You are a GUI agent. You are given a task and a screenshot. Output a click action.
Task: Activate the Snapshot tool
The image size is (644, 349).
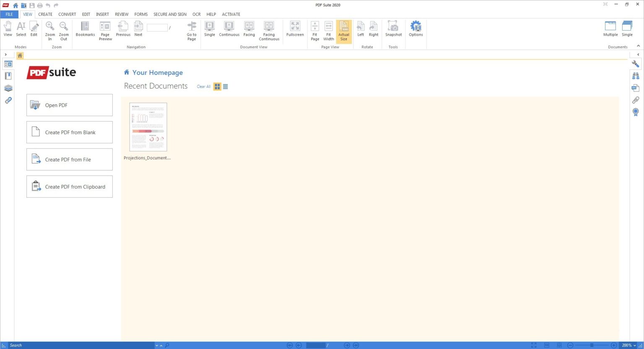[393, 29]
